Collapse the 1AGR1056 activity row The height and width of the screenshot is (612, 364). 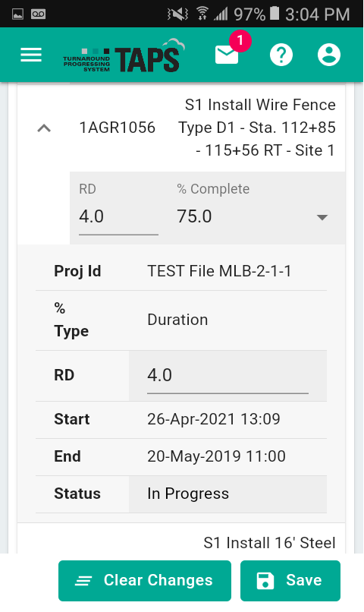pos(44,128)
